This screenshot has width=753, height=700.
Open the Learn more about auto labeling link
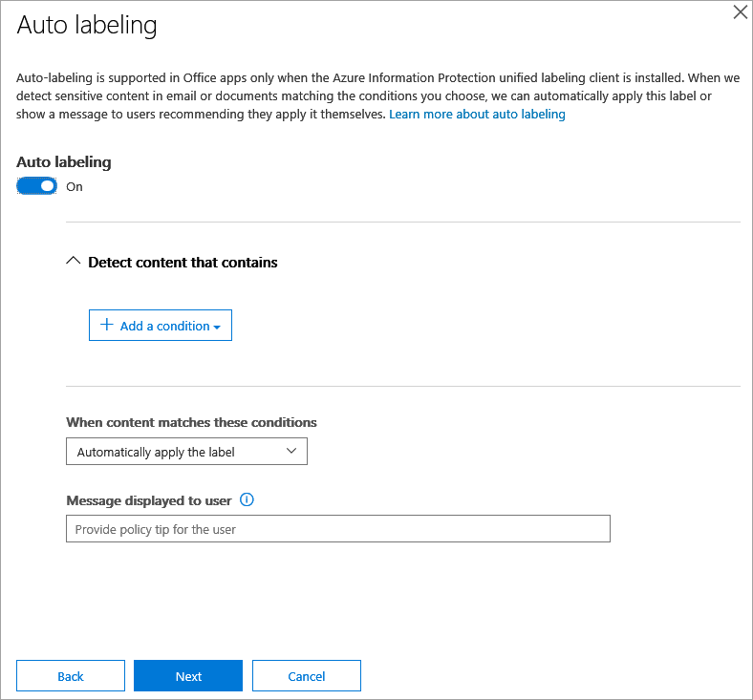pos(477,115)
